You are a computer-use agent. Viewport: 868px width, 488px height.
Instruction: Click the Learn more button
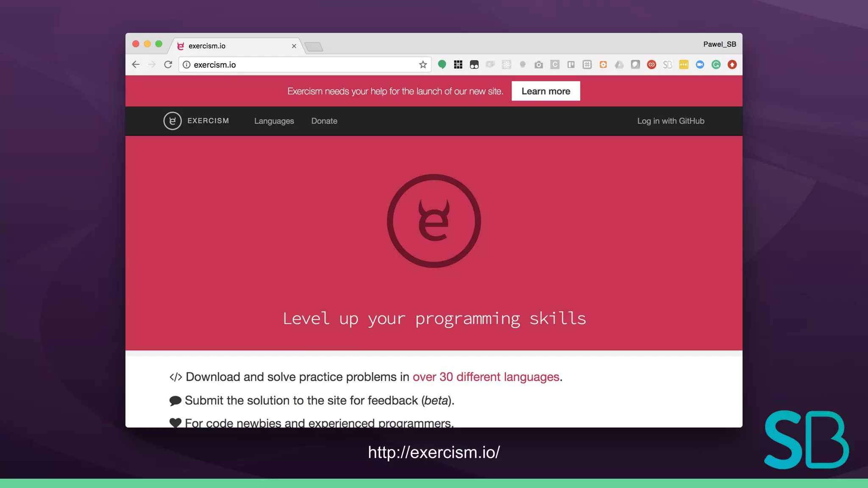coord(545,91)
